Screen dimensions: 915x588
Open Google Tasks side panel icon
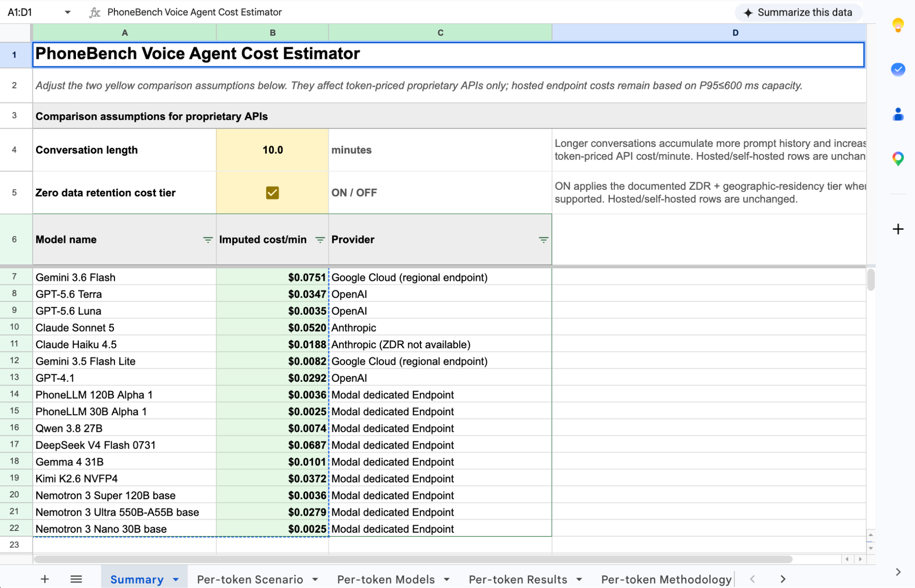pos(898,69)
